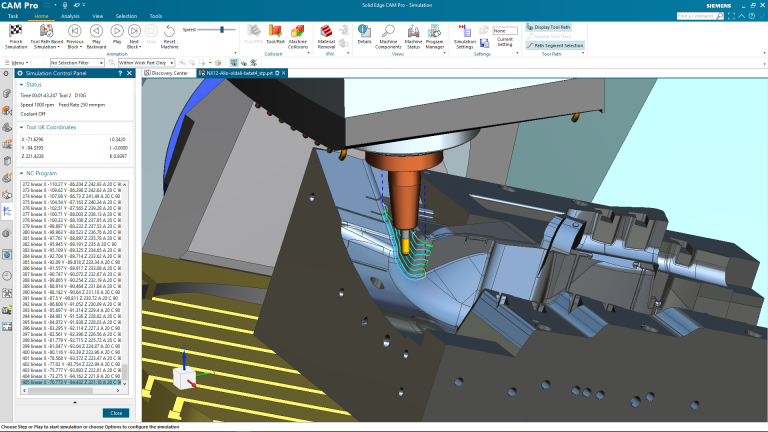Click NC Program vertical scrollbar up arrow
768x432 pixels.
tap(124, 185)
